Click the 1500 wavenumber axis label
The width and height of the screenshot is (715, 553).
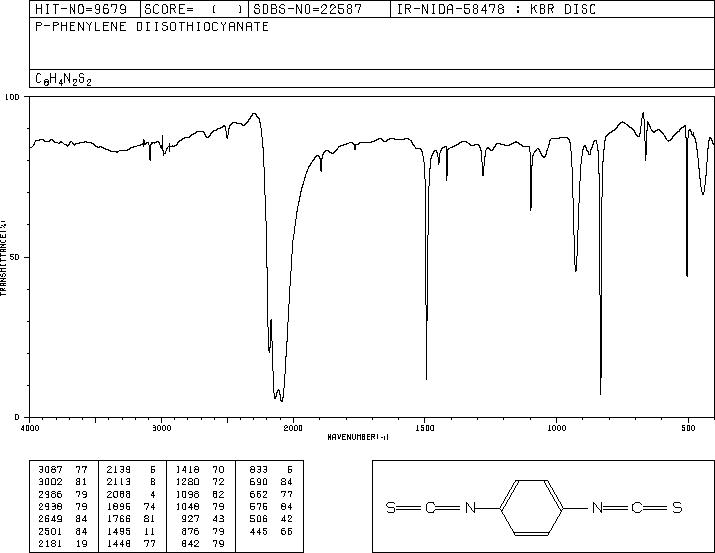pyautogui.click(x=425, y=428)
